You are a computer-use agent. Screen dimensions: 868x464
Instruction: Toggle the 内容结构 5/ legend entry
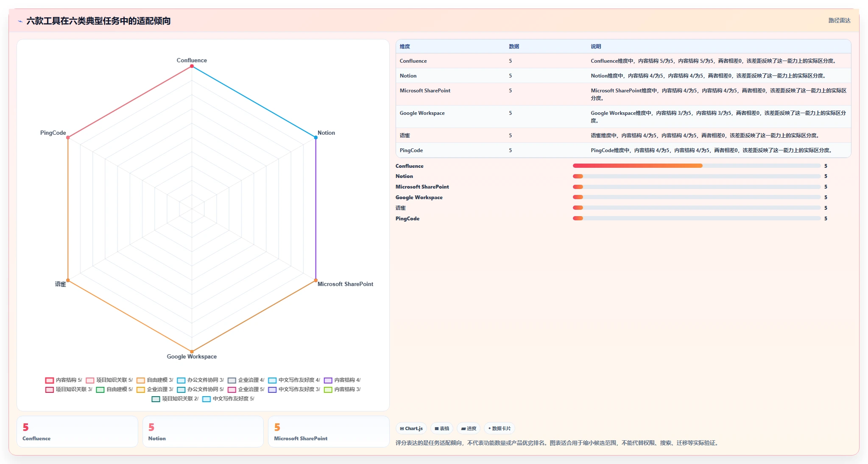pyautogui.click(x=64, y=380)
